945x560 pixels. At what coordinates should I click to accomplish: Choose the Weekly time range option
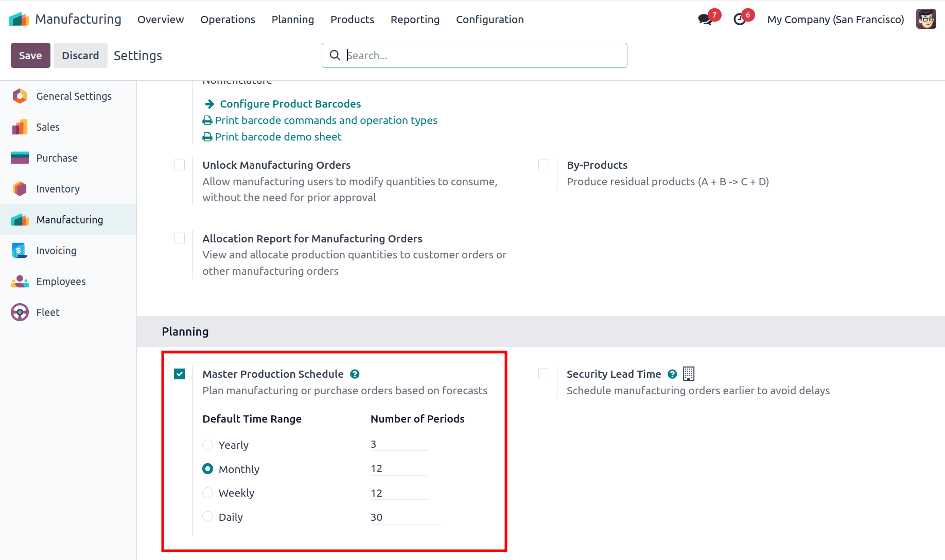pyautogui.click(x=207, y=493)
